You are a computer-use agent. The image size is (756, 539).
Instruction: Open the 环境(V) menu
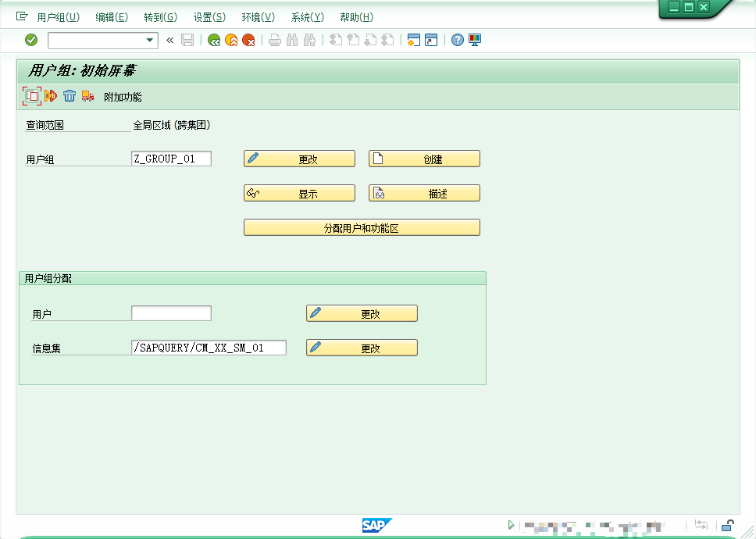(259, 17)
